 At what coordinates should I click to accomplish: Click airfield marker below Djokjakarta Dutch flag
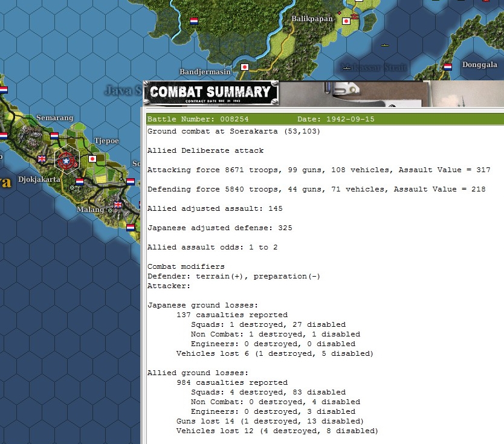coord(73,188)
